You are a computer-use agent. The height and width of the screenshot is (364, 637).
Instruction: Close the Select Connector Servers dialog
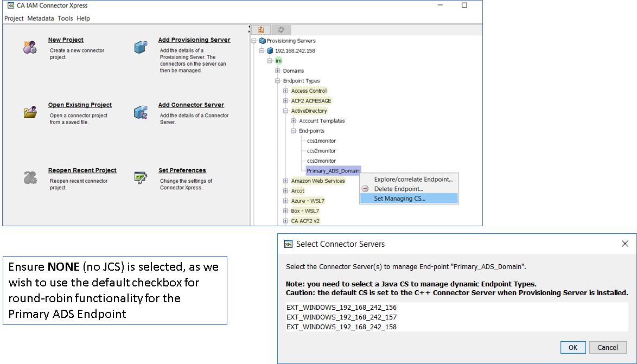[x=625, y=244]
